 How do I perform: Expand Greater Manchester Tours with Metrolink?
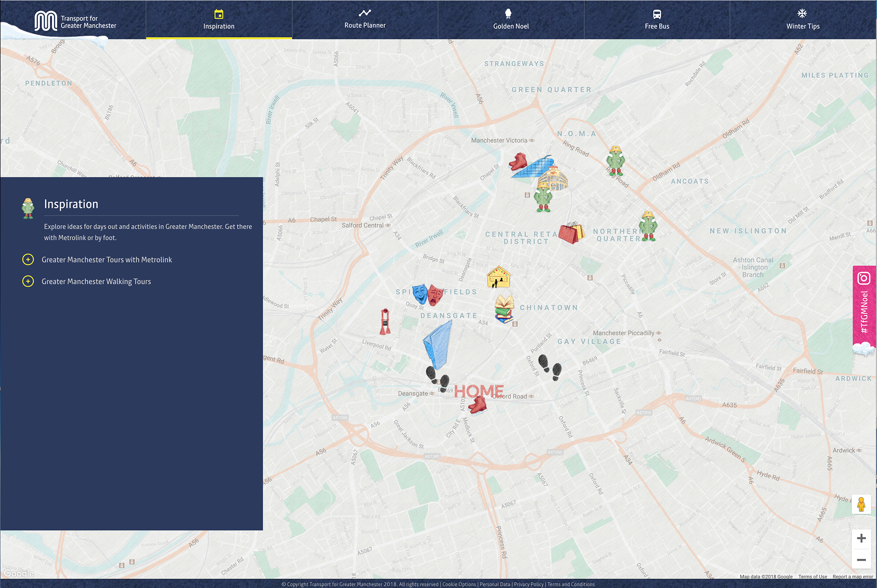pyautogui.click(x=28, y=260)
